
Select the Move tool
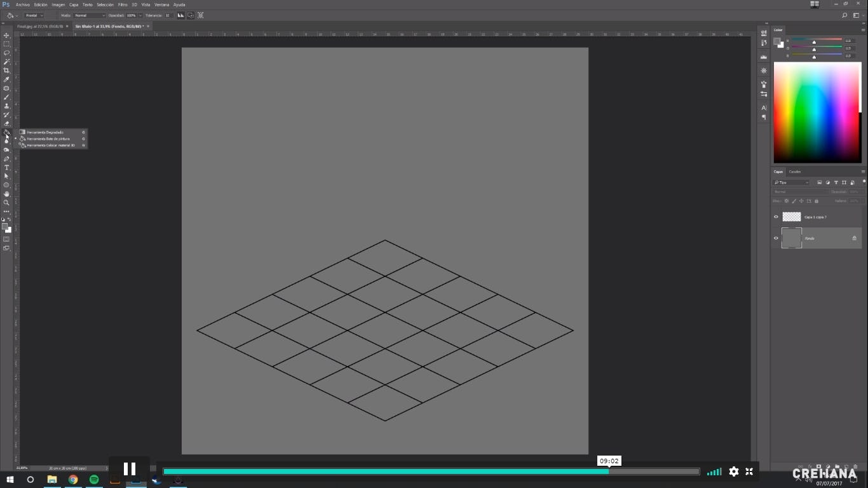coord(6,34)
